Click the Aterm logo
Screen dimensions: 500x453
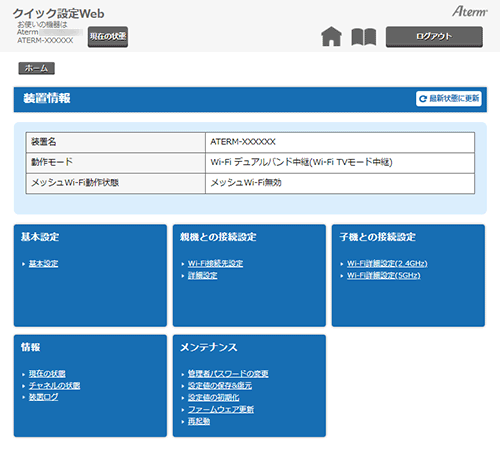[x=470, y=11]
